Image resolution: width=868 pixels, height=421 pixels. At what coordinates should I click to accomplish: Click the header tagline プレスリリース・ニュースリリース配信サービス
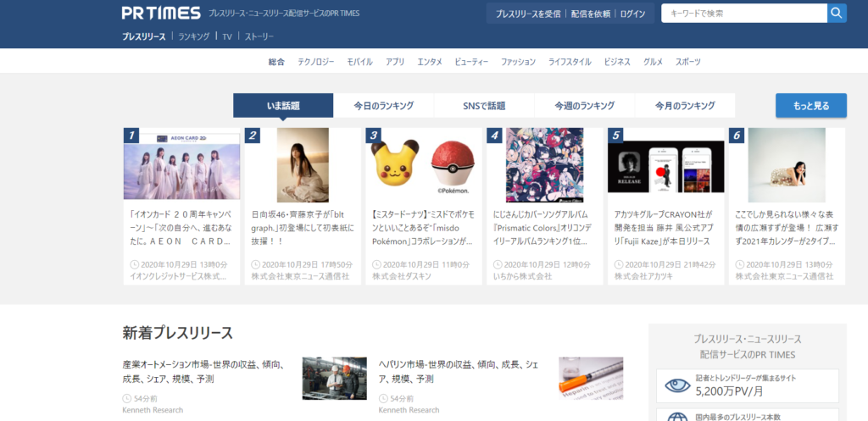point(284,14)
